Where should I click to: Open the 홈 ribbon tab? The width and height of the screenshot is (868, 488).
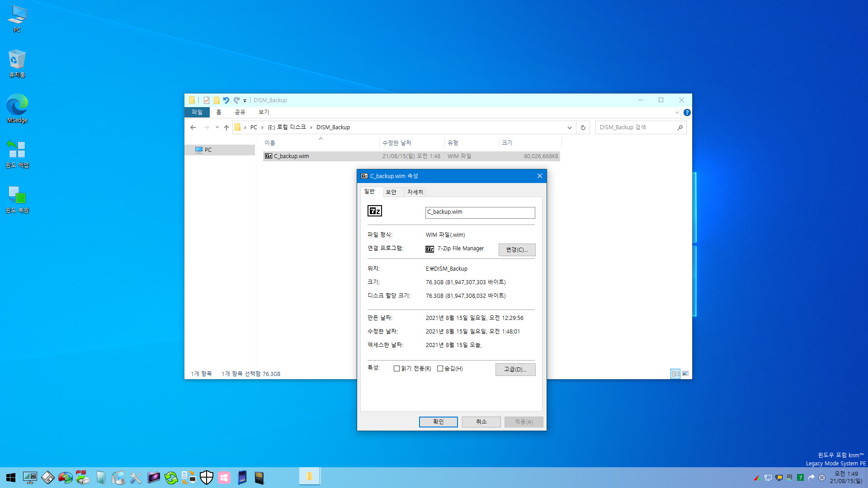pyautogui.click(x=219, y=112)
